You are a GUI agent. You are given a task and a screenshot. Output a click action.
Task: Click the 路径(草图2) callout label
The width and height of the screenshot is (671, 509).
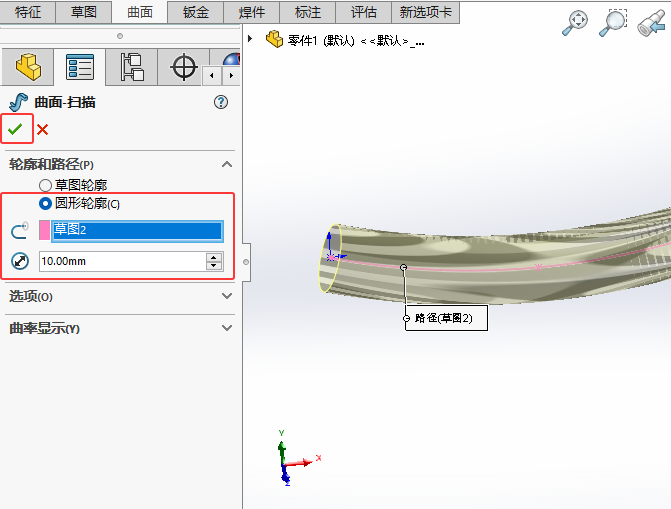[x=446, y=318]
